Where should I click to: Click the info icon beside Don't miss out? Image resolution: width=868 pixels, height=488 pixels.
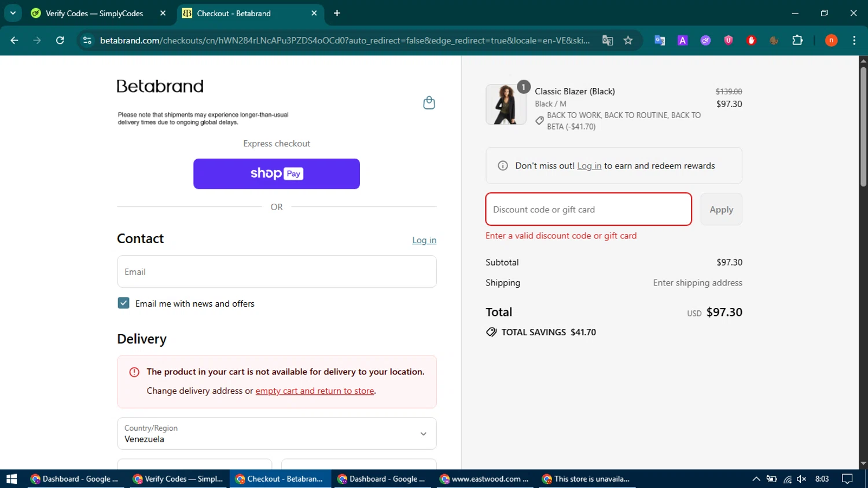click(503, 166)
